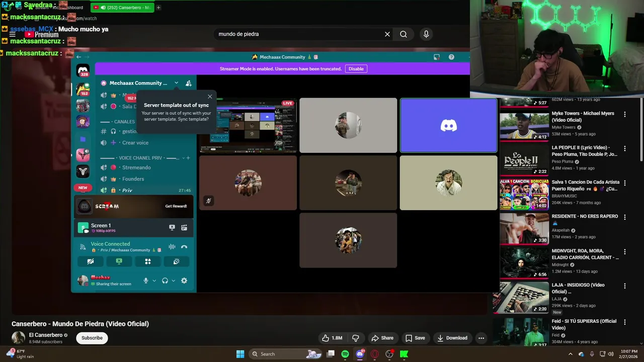
Task: Click the invite people icon beside server name
Action: point(188,83)
